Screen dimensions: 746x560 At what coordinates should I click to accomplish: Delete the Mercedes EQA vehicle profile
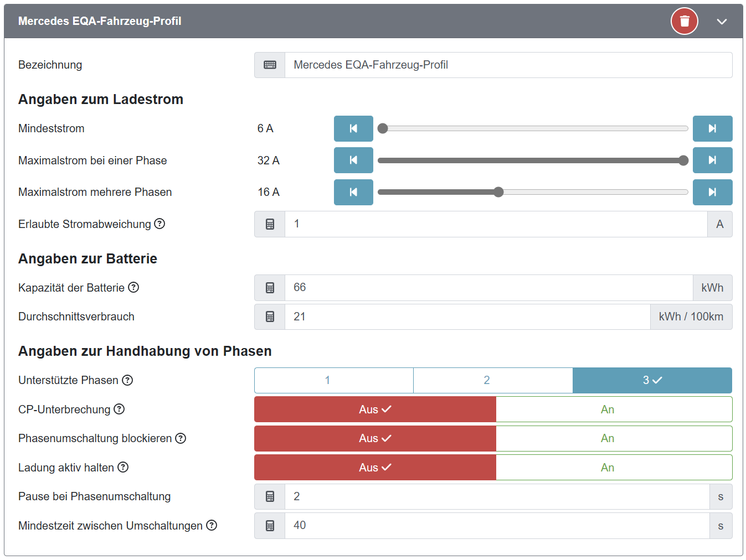click(x=684, y=22)
